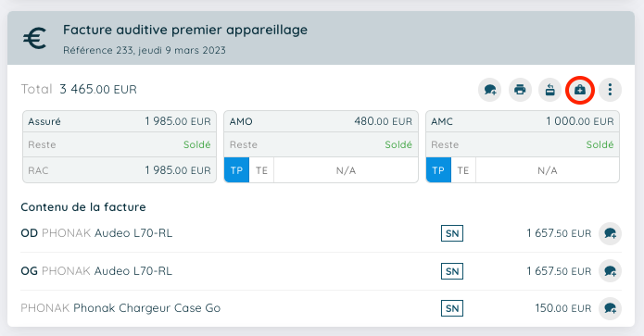This screenshot has height=336, width=644.
Task: Select TE in the AMO box
Action: (x=261, y=170)
